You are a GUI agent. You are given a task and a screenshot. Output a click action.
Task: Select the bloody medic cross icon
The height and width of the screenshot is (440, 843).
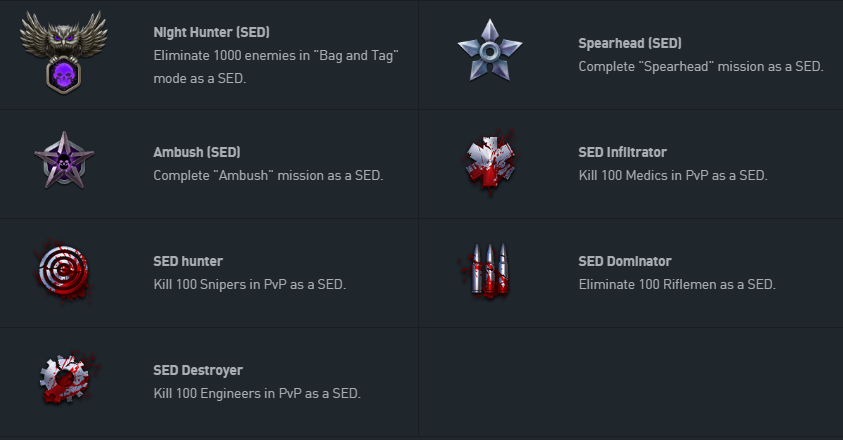coord(490,161)
